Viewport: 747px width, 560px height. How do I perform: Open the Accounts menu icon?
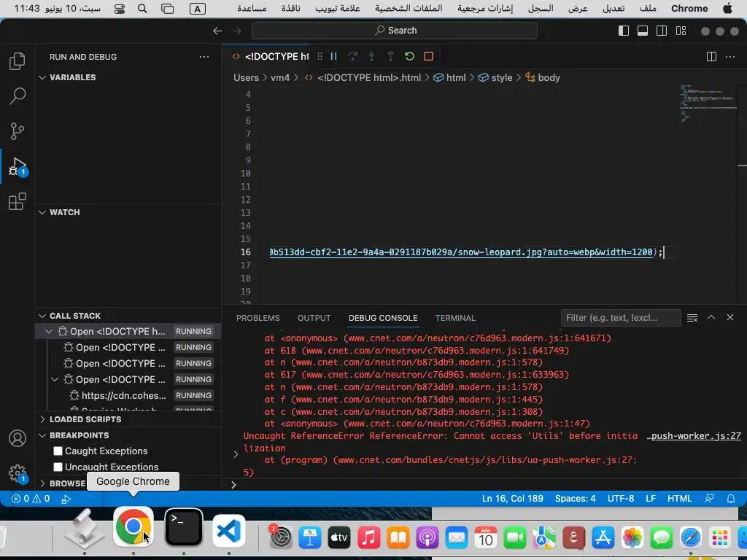pos(18,438)
